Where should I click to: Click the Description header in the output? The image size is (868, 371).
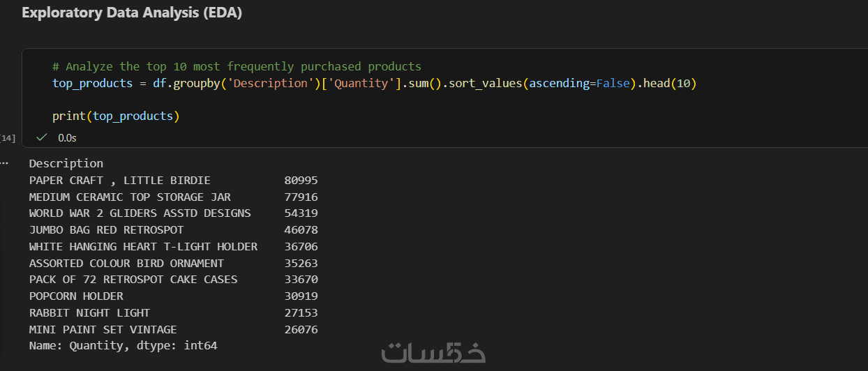tap(66, 164)
